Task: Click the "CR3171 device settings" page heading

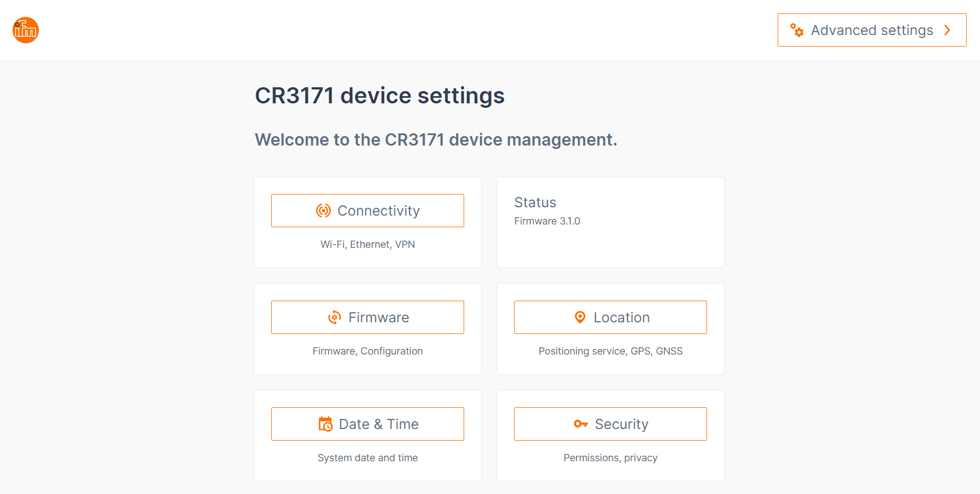Action: [x=380, y=96]
